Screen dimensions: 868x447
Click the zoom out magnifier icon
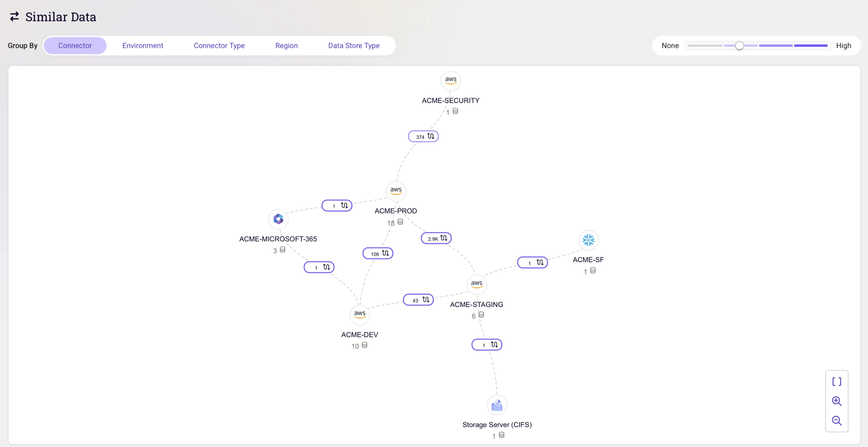tap(836, 420)
